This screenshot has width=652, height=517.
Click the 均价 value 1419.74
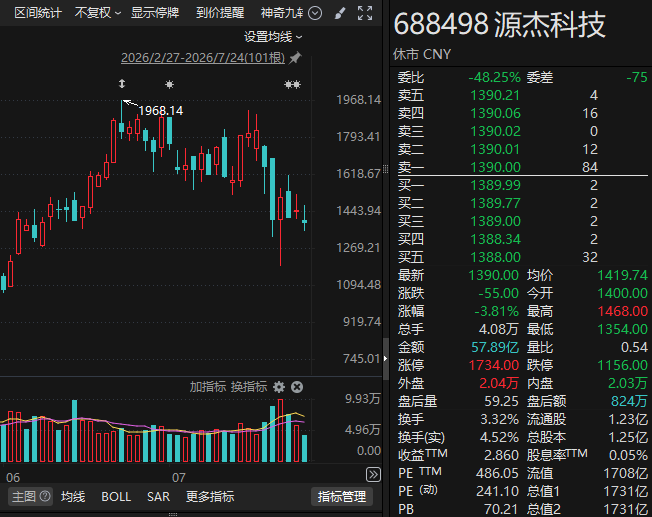click(622, 275)
